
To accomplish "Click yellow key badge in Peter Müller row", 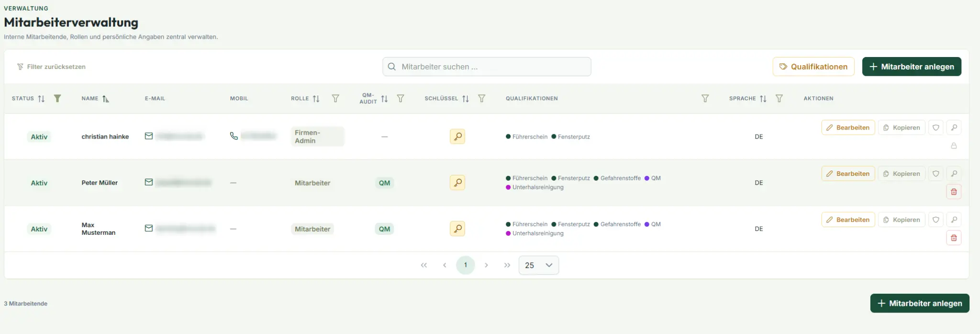I will click(457, 183).
